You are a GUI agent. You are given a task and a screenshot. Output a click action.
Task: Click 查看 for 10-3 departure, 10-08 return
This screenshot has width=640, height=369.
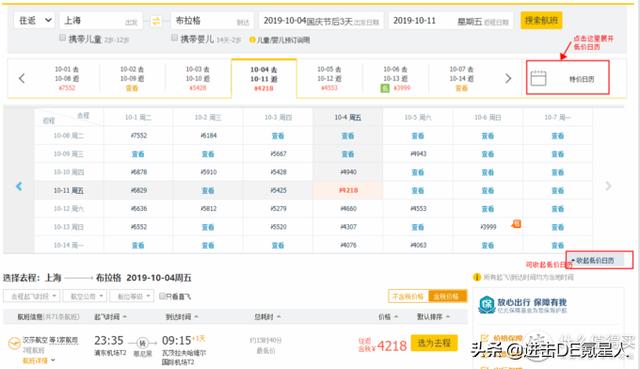278,136
